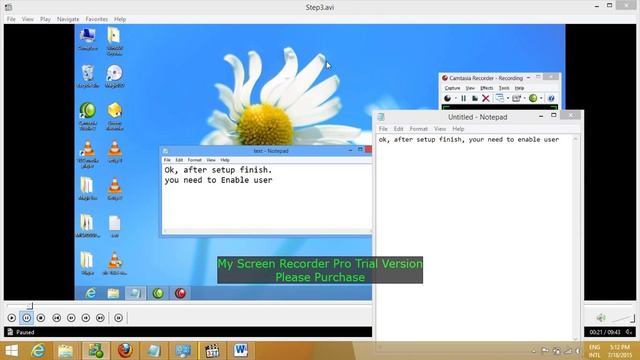640x360 pixels.
Task: Click the 'Paused' status text
Action: click(25, 332)
